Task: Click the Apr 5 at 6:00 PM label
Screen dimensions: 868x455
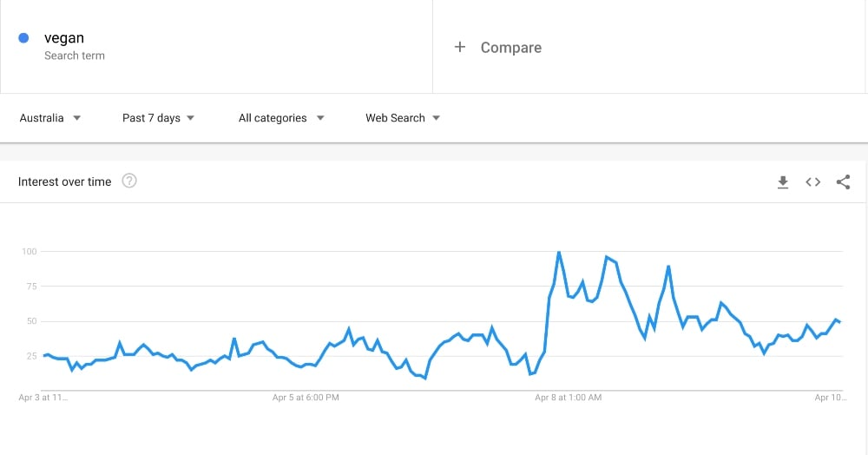Action: click(306, 398)
